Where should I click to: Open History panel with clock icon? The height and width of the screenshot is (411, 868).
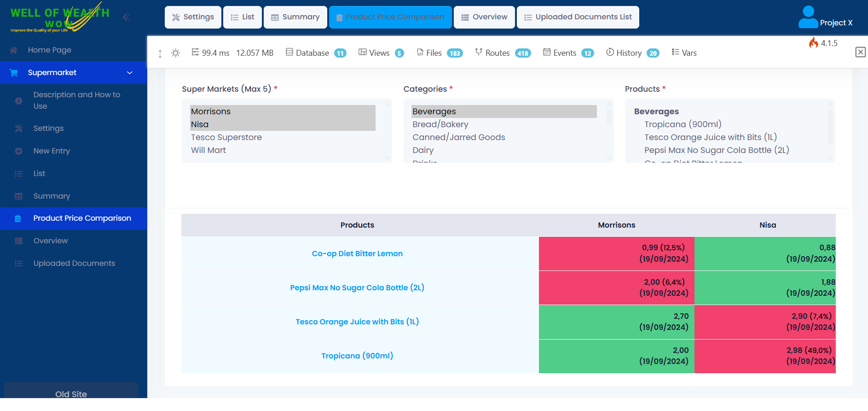[632, 53]
